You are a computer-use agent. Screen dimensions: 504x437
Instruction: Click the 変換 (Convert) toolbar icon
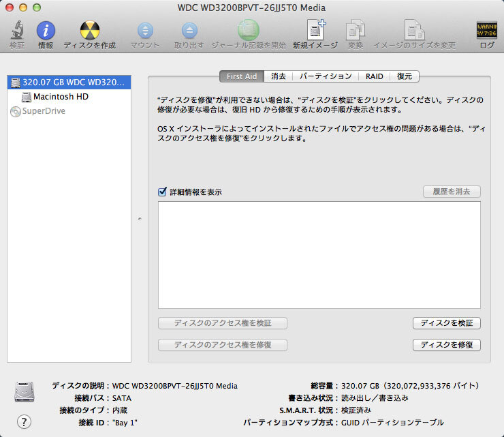pos(355,30)
